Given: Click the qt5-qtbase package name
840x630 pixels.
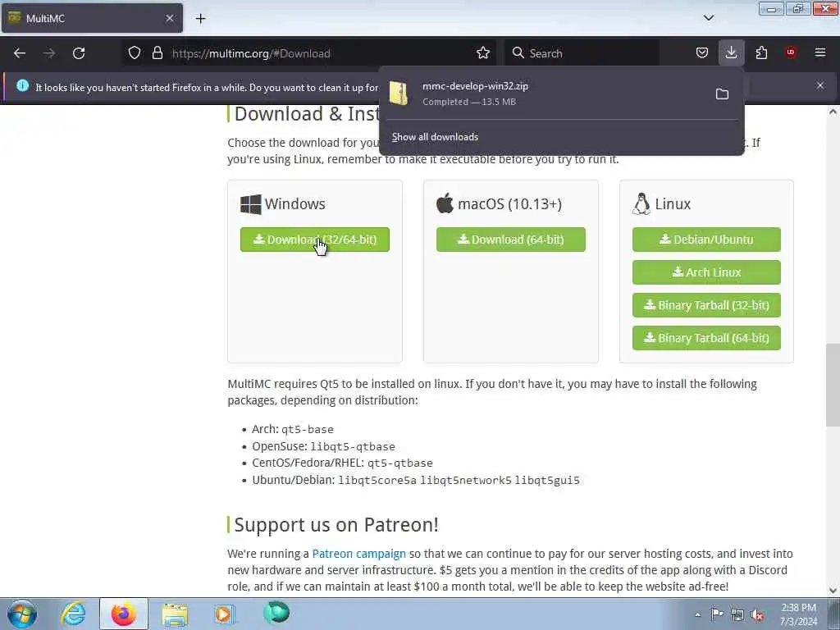Looking at the screenshot, I should (x=400, y=463).
